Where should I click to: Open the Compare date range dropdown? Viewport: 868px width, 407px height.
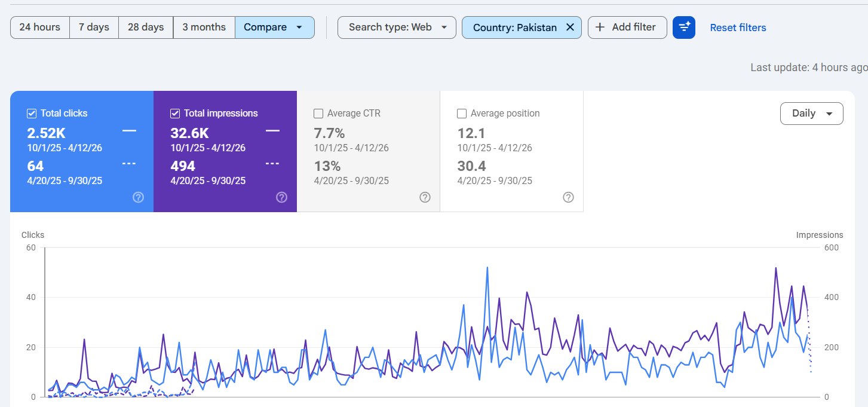tap(274, 27)
